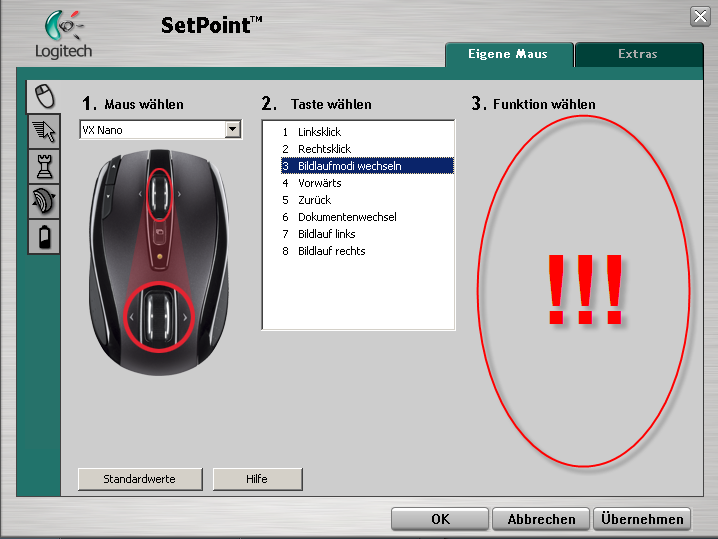This screenshot has width=718, height=539.
Task: Select 5 Zurück in the button list
Action: (367, 200)
